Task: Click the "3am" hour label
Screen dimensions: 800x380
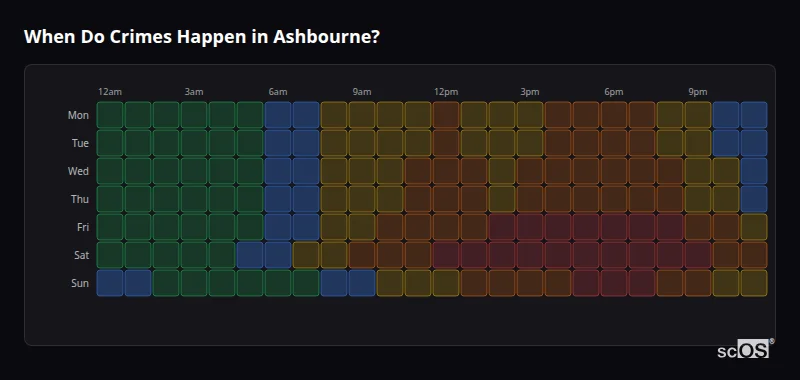Action: (x=194, y=92)
